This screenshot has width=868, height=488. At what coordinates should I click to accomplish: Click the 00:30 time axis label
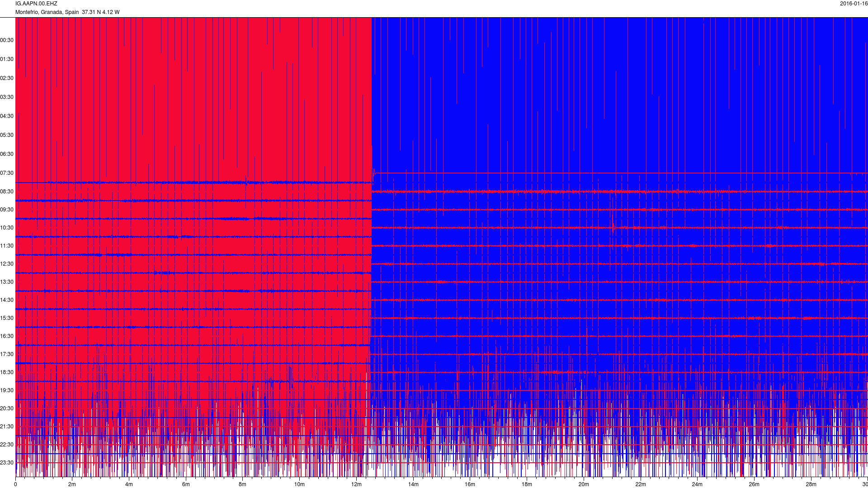(x=7, y=40)
